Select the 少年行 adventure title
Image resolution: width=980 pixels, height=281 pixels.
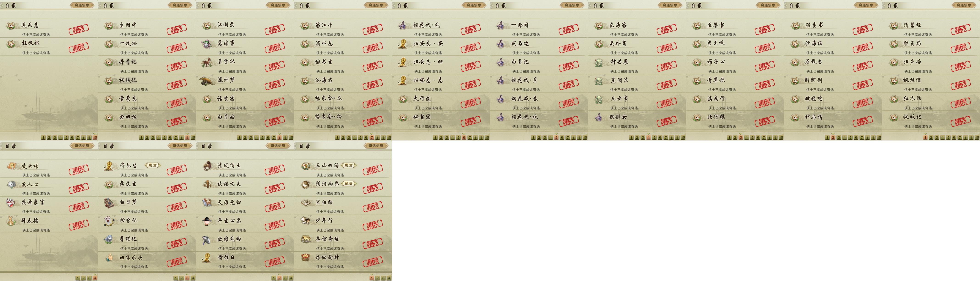click(x=324, y=221)
